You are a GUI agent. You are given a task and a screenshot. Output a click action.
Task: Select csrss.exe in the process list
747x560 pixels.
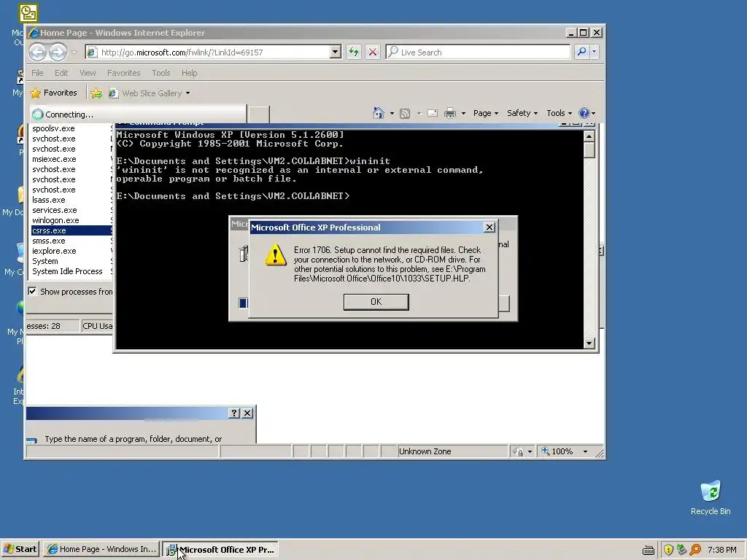[71, 230]
